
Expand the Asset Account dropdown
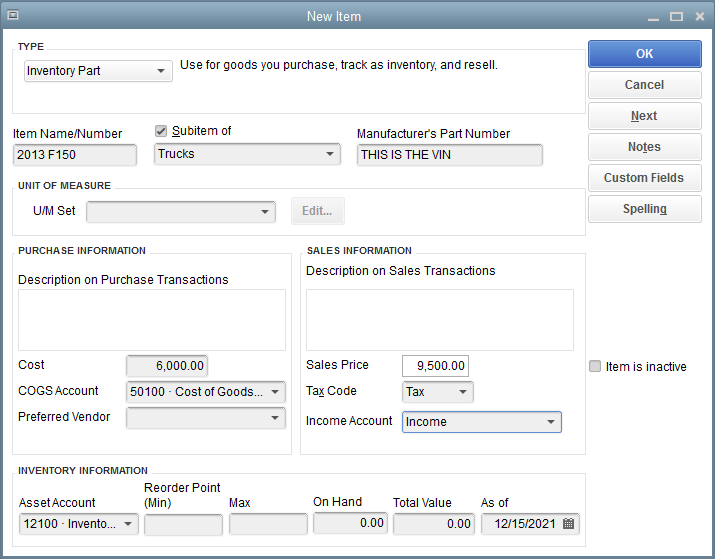click(x=129, y=524)
